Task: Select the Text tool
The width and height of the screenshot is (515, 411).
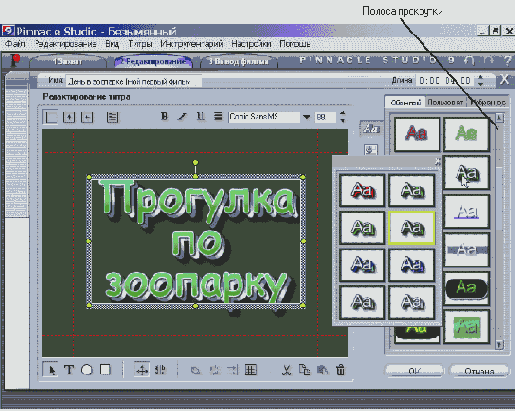Action: click(x=69, y=370)
